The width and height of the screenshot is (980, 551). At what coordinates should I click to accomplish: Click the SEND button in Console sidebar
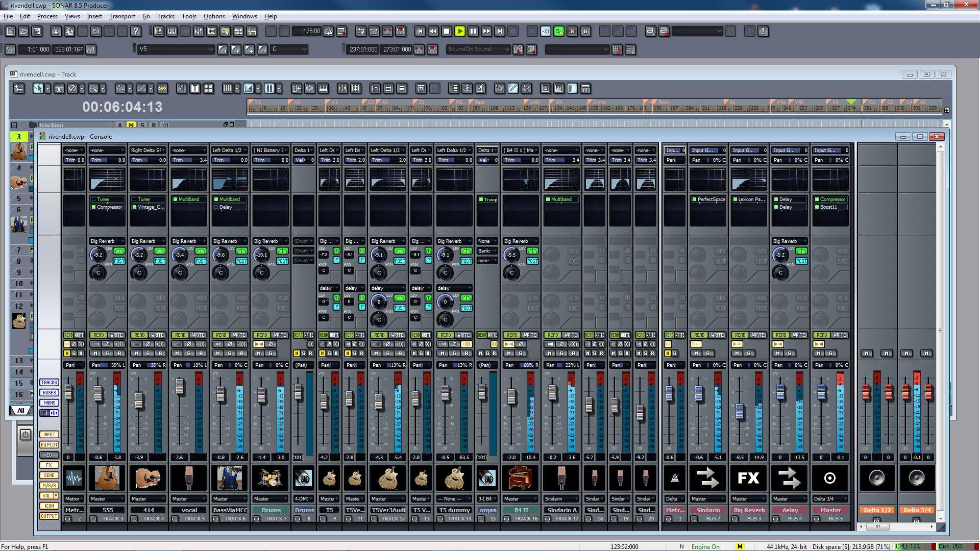pyautogui.click(x=49, y=475)
